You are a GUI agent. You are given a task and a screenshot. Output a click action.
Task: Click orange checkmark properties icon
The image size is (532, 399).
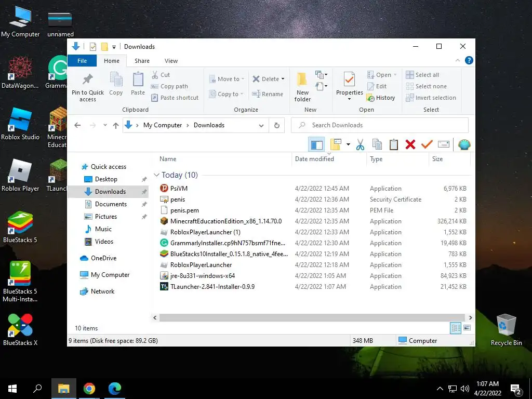tap(427, 145)
